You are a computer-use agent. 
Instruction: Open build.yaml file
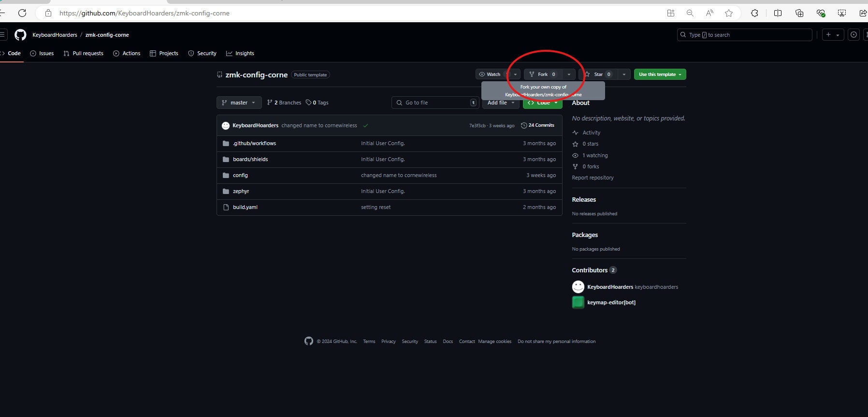(x=245, y=208)
